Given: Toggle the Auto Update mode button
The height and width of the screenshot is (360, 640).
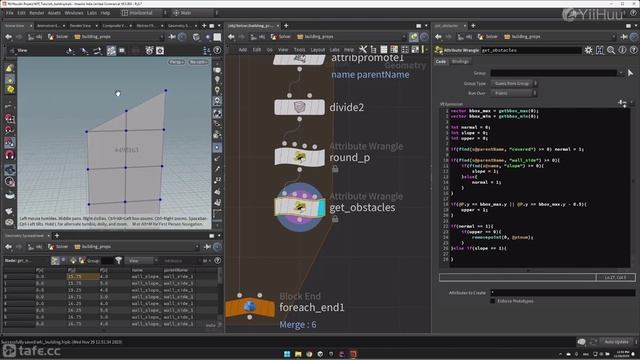Looking at the screenshot, I should click(x=616, y=342).
